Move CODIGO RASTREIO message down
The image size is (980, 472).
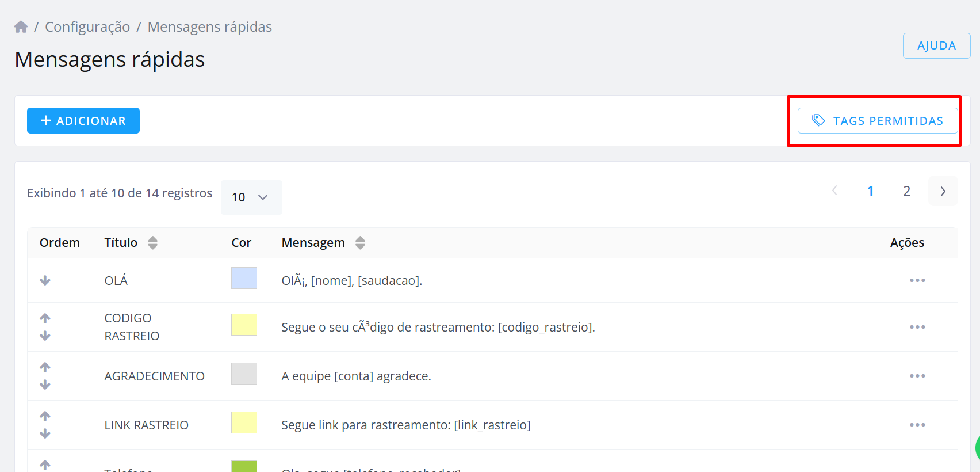pyautogui.click(x=45, y=336)
